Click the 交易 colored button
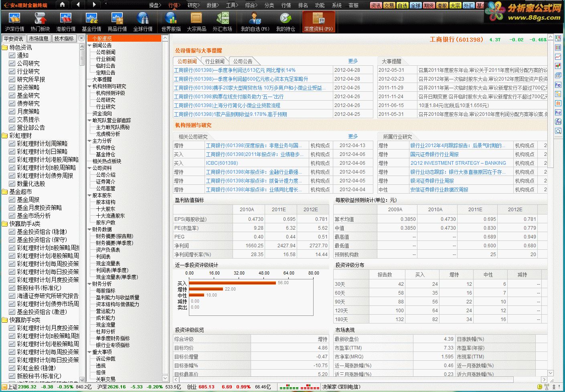 coord(389,5)
